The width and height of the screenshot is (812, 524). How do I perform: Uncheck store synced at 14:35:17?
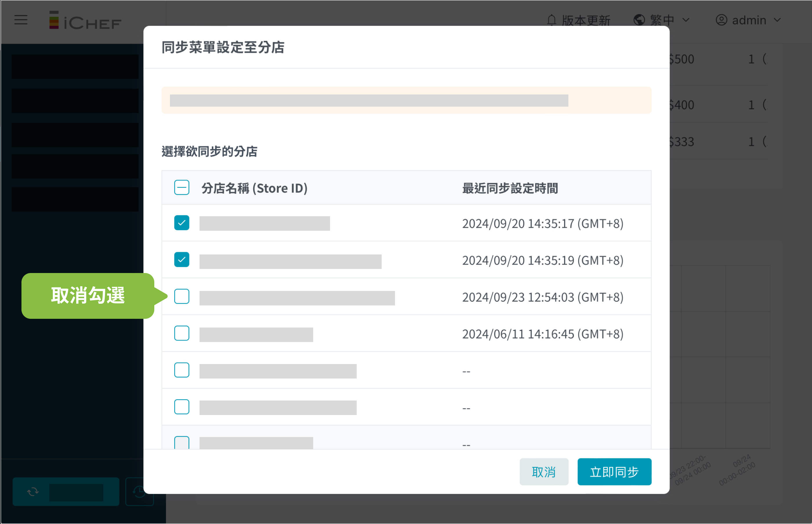[182, 223]
